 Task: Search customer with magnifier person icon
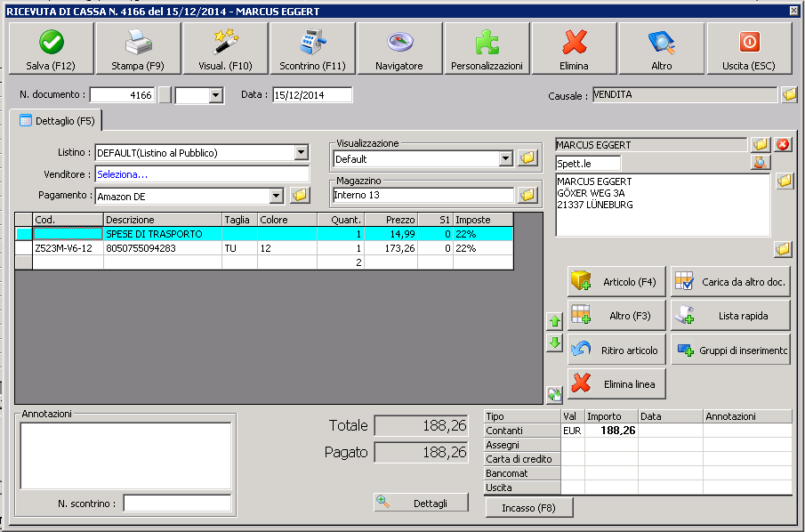point(761,163)
